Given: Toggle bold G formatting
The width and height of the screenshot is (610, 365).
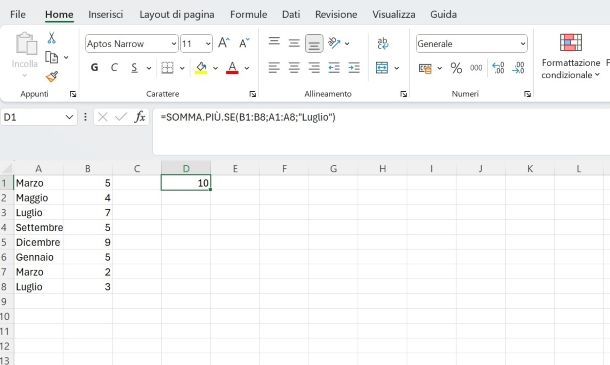Looking at the screenshot, I should coord(94,68).
